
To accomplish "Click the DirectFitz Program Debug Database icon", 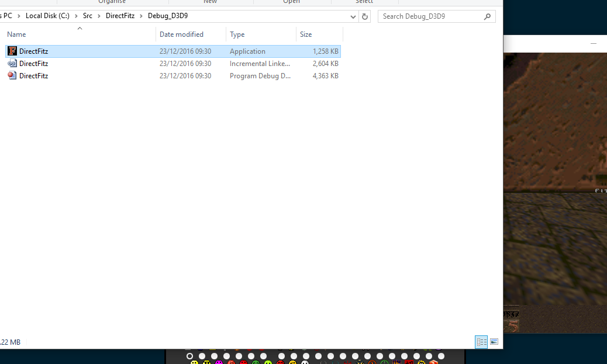I will [12, 76].
